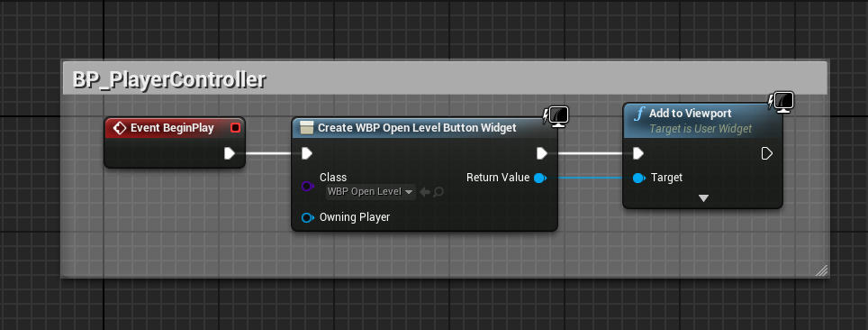Click the client-only monitor icon on Add to Viewport
868x330 pixels.
click(x=781, y=102)
